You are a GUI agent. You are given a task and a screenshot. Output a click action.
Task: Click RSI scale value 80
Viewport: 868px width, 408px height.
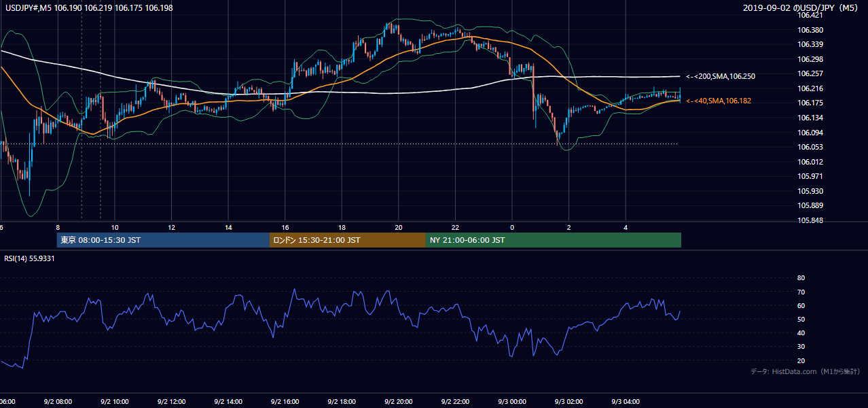[801, 278]
